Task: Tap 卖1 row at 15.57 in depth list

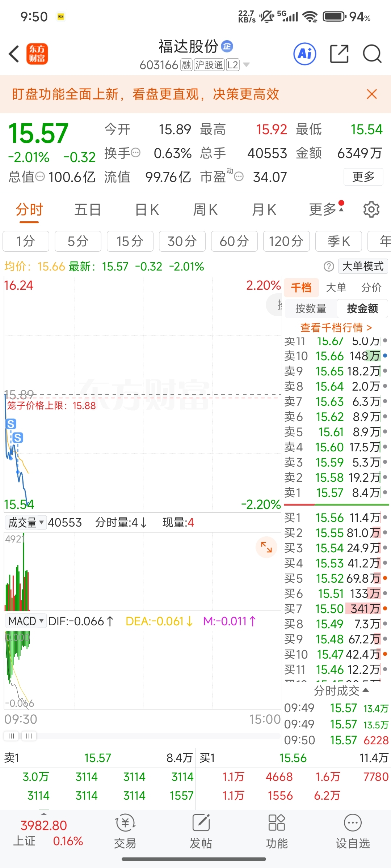Action: click(336, 493)
